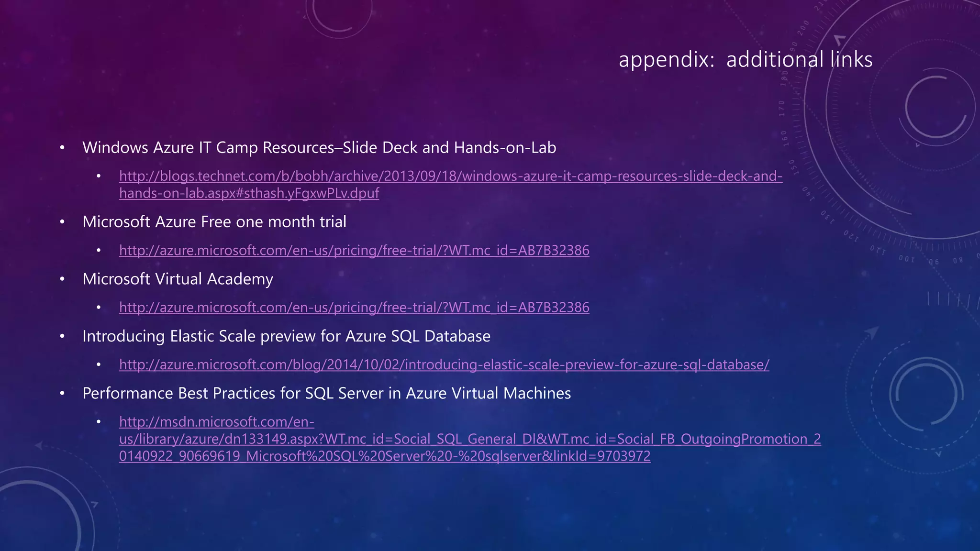The width and height of the screenshot is (980, 551).
Task: Click the 'Microsoft Virtual Academy' bullet text
Action: tap(178, 279)
